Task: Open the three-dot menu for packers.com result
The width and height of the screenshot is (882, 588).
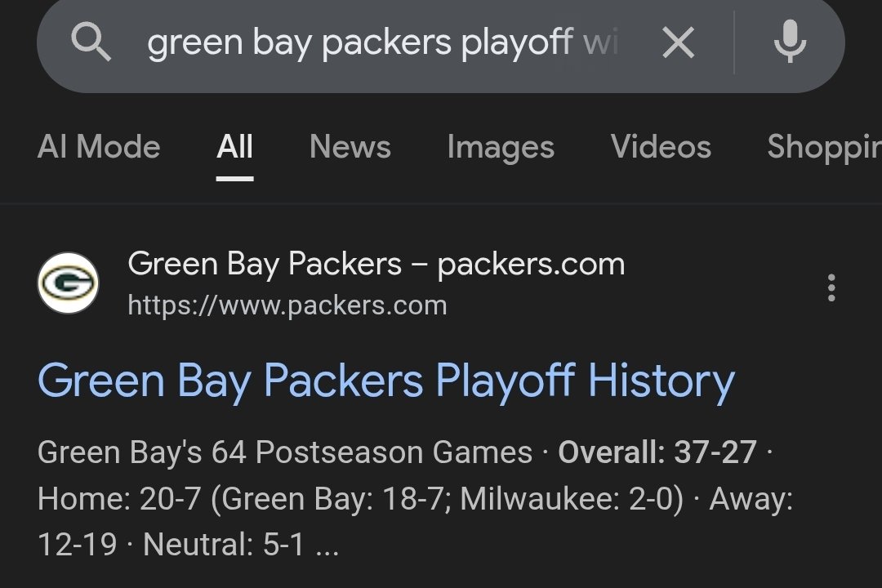Action: pos(831,288)
